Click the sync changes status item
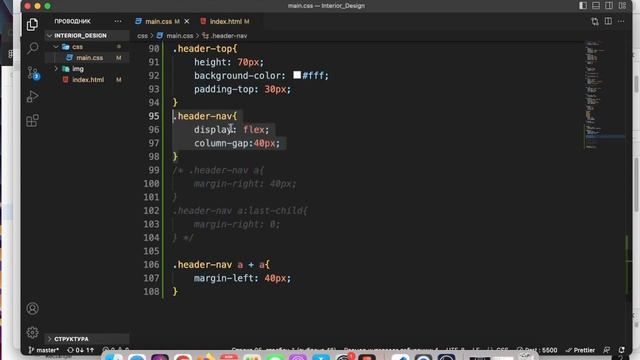Viewport: 640px width, 360px height. 80,350
